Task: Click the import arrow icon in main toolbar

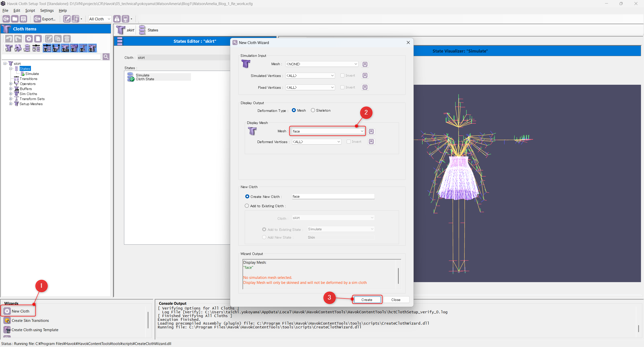Action: pyautogui.click(x=6, y=19)
